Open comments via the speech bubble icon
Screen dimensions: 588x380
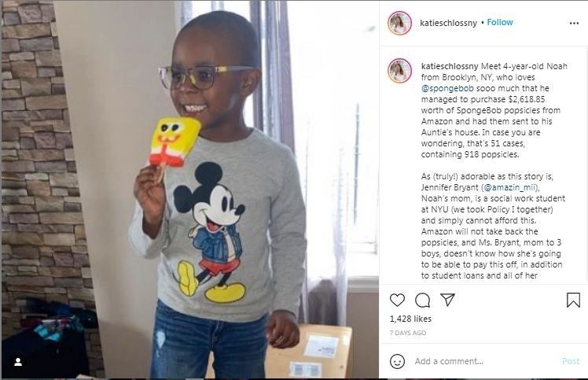tap(423, 300)
